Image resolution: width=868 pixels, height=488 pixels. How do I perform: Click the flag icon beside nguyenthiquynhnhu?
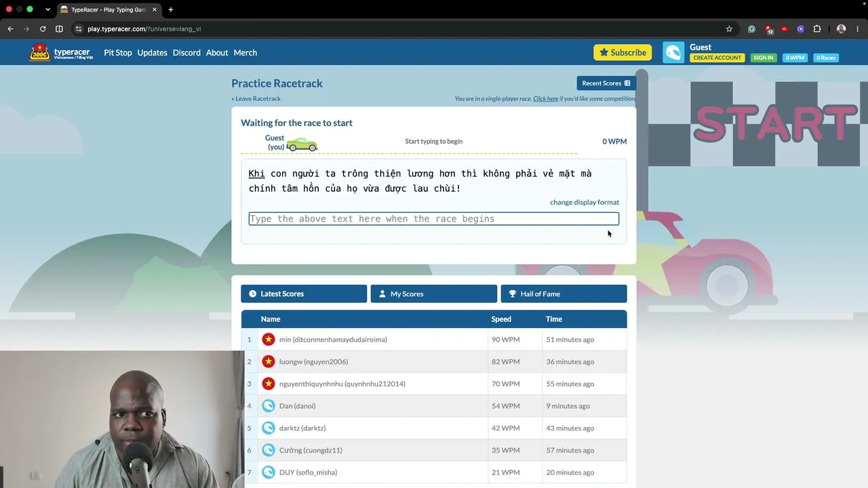tap(269, 384)
